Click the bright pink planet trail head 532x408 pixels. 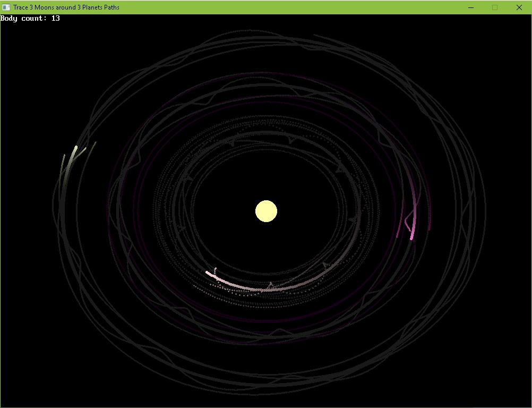(x=411, y=239)
